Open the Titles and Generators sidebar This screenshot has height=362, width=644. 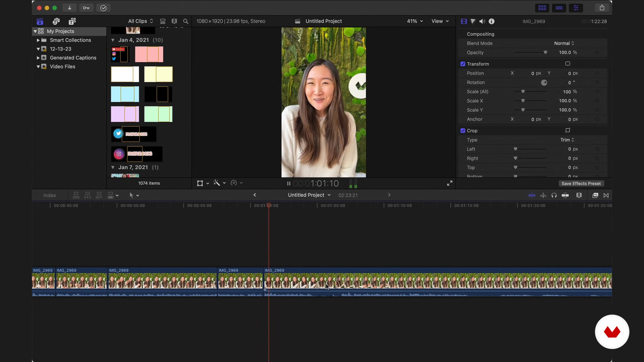click(72, 21)
